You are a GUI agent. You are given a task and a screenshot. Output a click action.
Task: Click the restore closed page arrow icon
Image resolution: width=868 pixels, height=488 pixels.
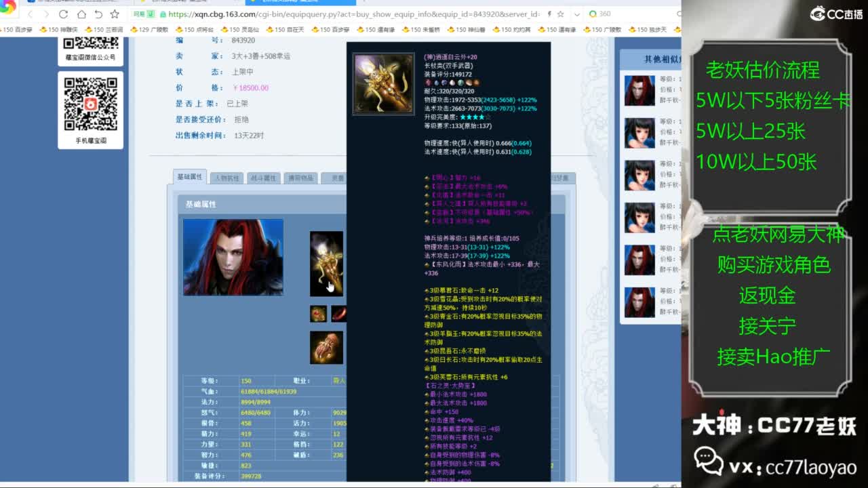pos(98,14)
